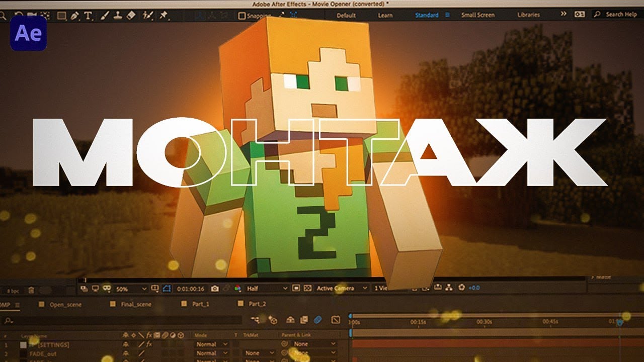Select the Eraser tool

click(x=130, y=16)
